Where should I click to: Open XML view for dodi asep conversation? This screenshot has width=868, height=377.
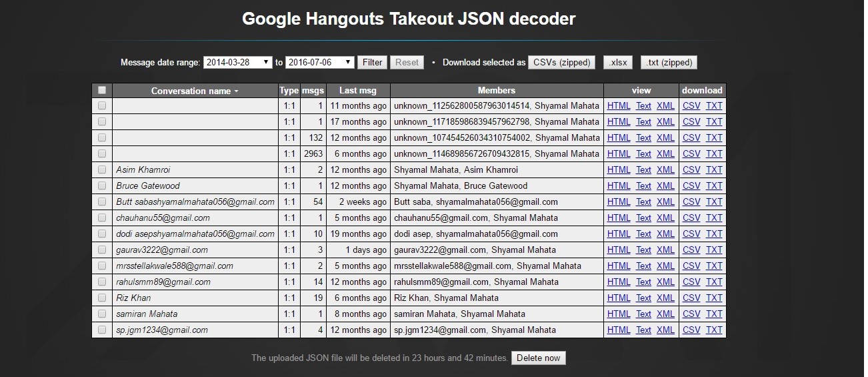(x=665, y=234)
